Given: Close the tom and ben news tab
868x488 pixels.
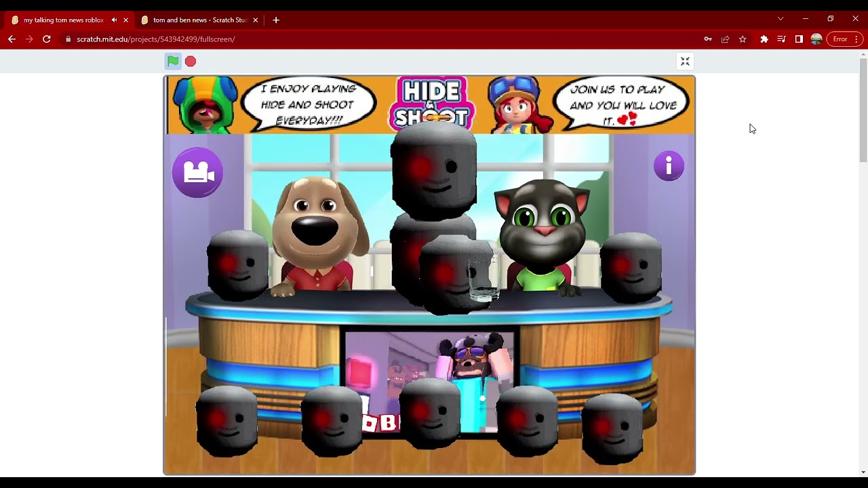Looking at the screenshot, I should [x=255, y=20].
